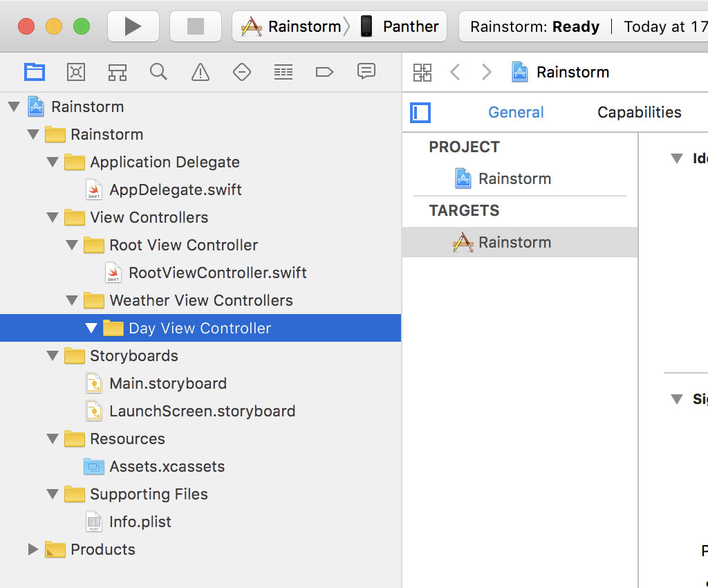Collapse the Storyboards folder

(x=53, y=356)
